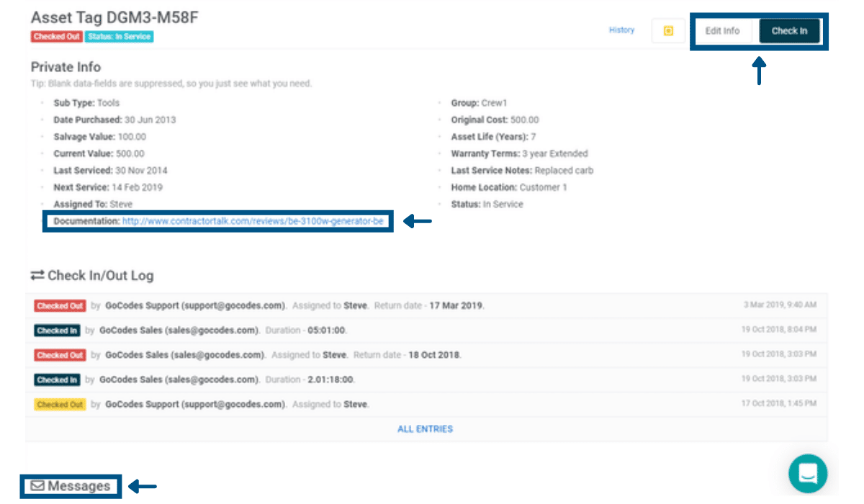Click the red Checked Out header badge

(x=56, y=37)
